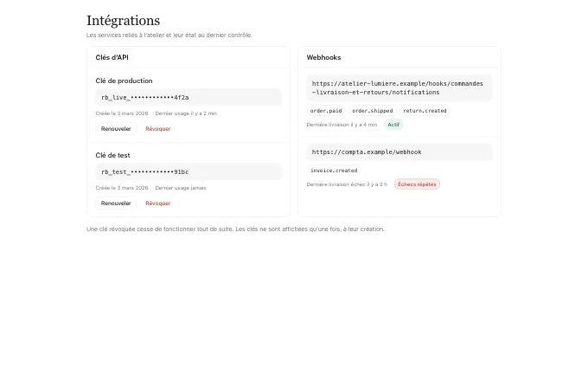Select the rb_live production key field
The width and height of the screenshot is (588, 368).
coord(189,97)
